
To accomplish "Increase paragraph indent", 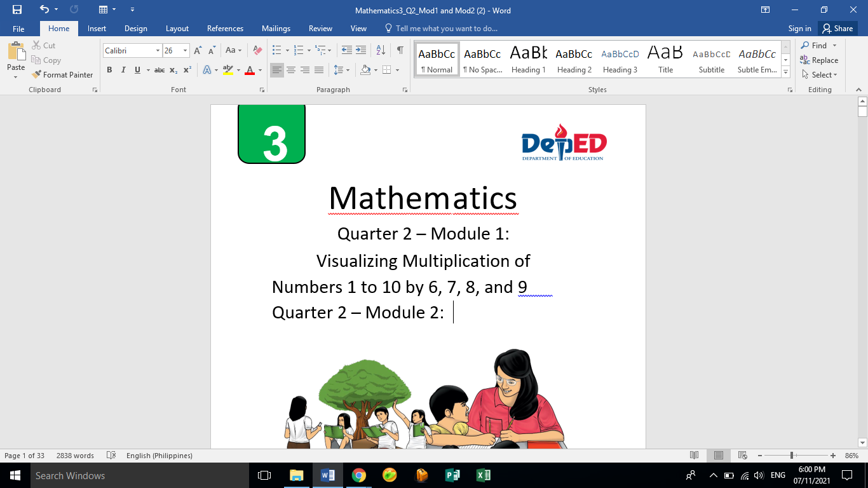I will 361,50.
